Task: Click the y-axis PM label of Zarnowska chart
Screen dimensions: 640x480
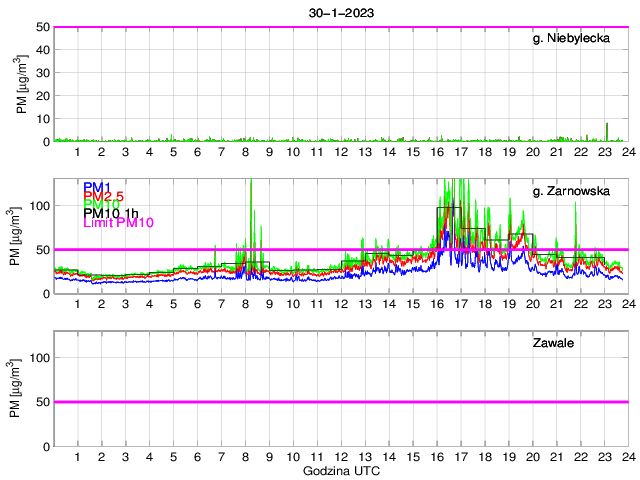Action: tap(22, 236)
